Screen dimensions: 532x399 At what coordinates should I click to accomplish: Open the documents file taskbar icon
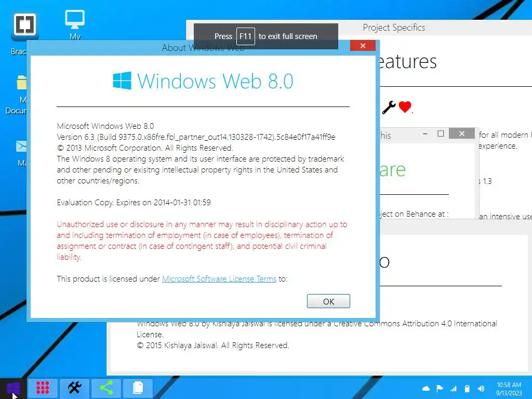click(138, 388)
